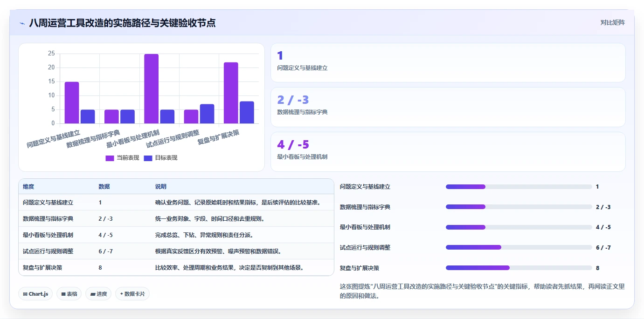Click the description 统一业务对象、字段、时间口径和去重规则

pos(210,219)
